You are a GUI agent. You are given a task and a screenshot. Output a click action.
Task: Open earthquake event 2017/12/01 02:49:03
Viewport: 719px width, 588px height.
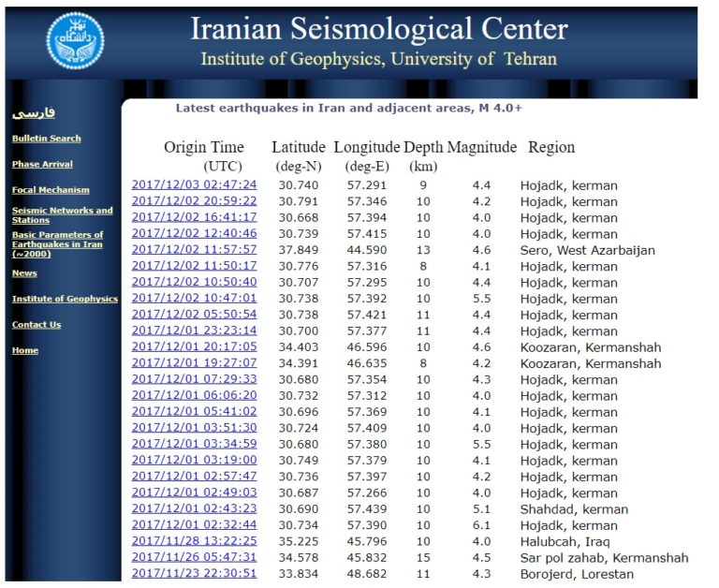pyautogui.click(x=194, y=492)
